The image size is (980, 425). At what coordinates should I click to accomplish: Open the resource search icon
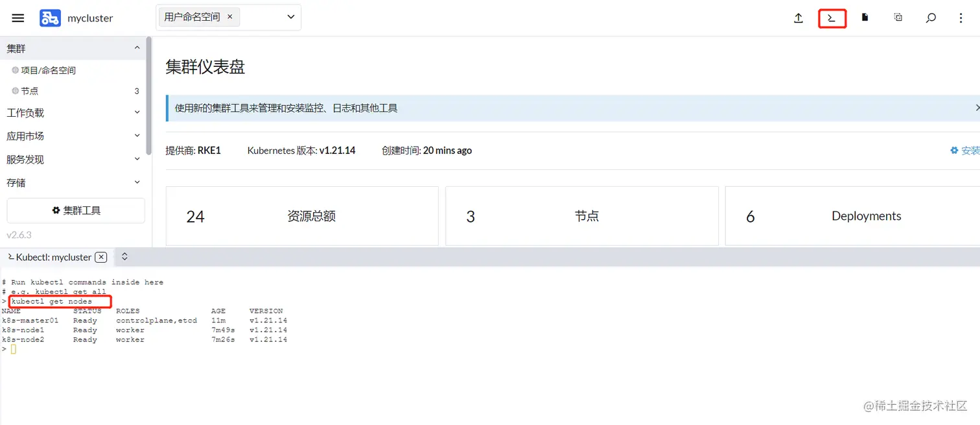931,18
